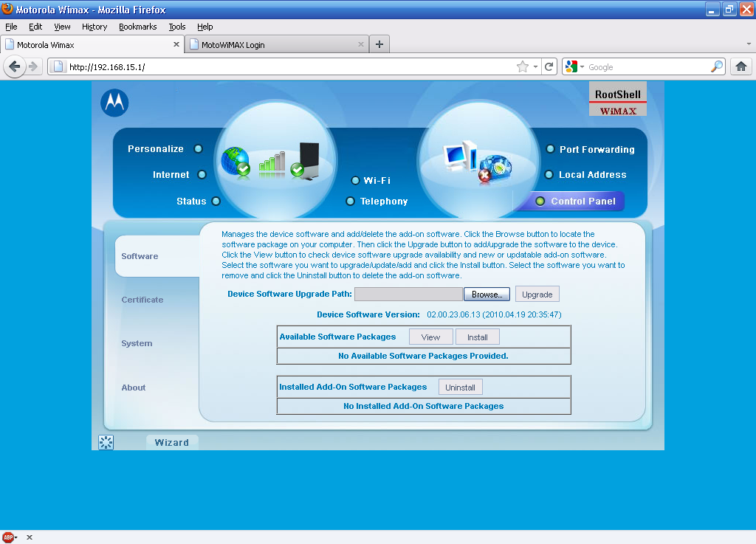Open the Bookmarks menu
This screenshot has width=756, height=544.
pyautogui.click(x=138, y=27)
